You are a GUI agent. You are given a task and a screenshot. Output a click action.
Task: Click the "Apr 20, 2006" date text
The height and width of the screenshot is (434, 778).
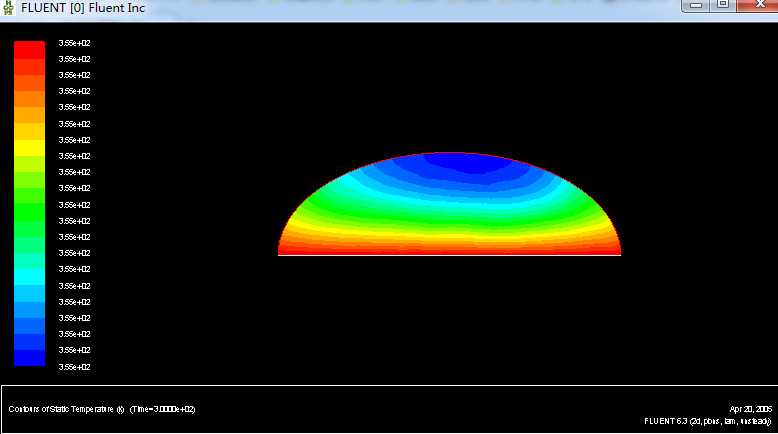point(750,409)
